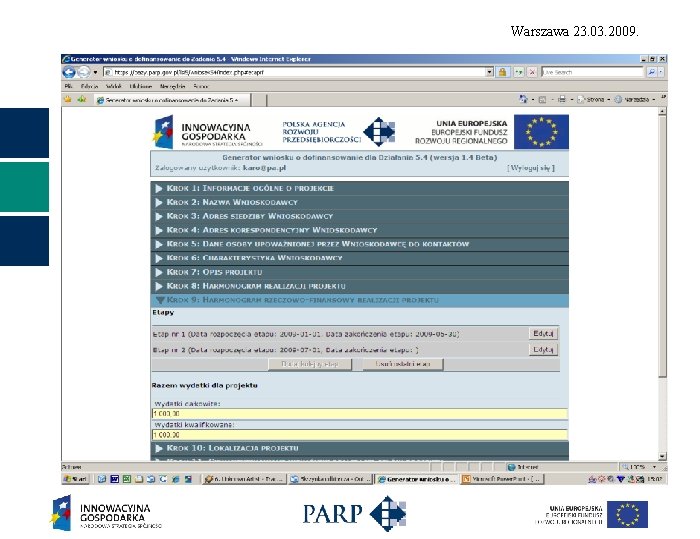Open the Edycja menu
Viewport: 700px width, 539px height.
point(89,86)
